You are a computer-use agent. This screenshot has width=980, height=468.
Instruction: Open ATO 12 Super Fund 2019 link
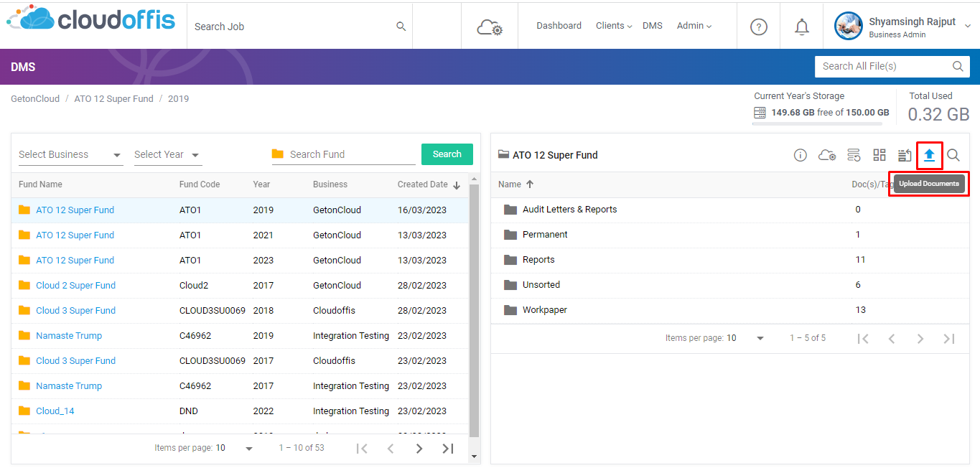coord(75,210)
